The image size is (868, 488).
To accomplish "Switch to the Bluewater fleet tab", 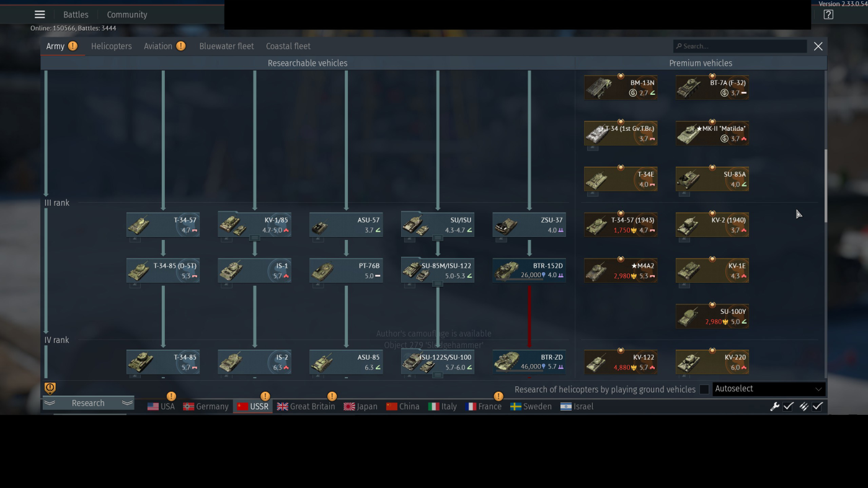I will pyautogui.click(x=226, y=46).
